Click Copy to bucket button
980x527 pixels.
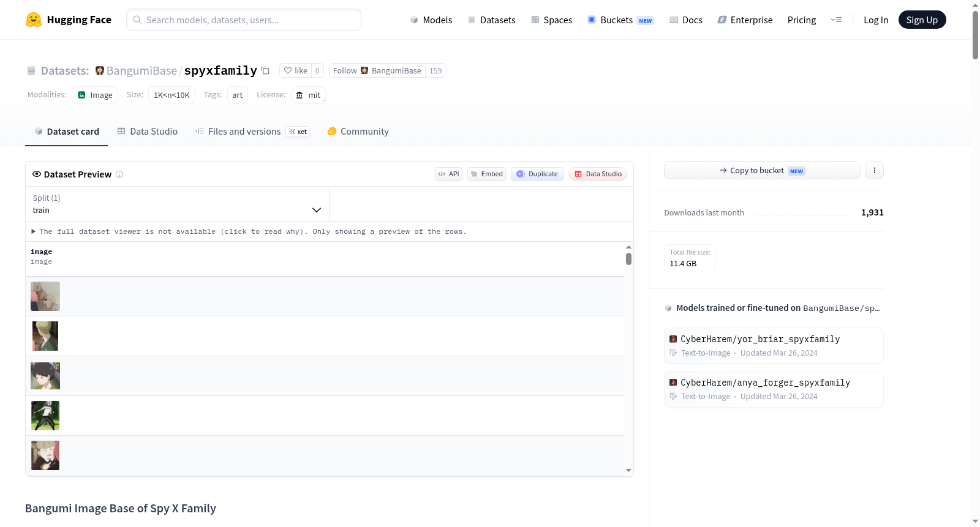pyautogui.click(x=762, y=170)
